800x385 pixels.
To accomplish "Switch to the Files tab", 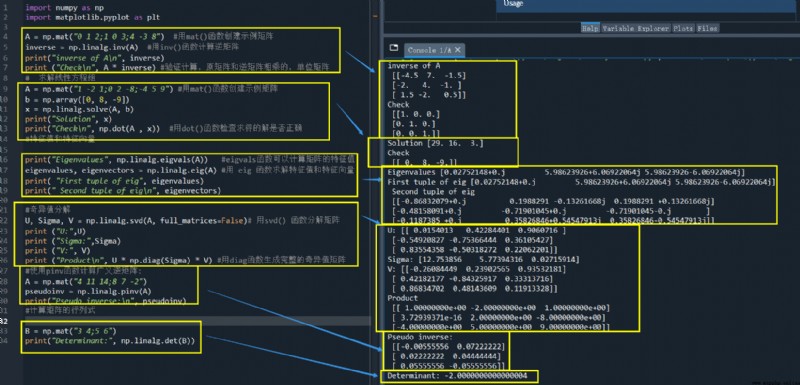I will pos(707,29).
